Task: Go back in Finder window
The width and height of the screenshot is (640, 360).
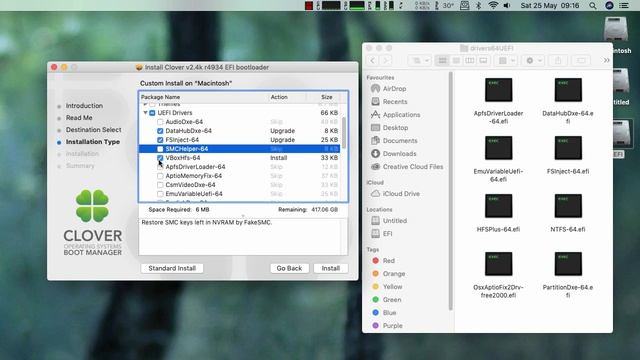Action: (373, 60)
